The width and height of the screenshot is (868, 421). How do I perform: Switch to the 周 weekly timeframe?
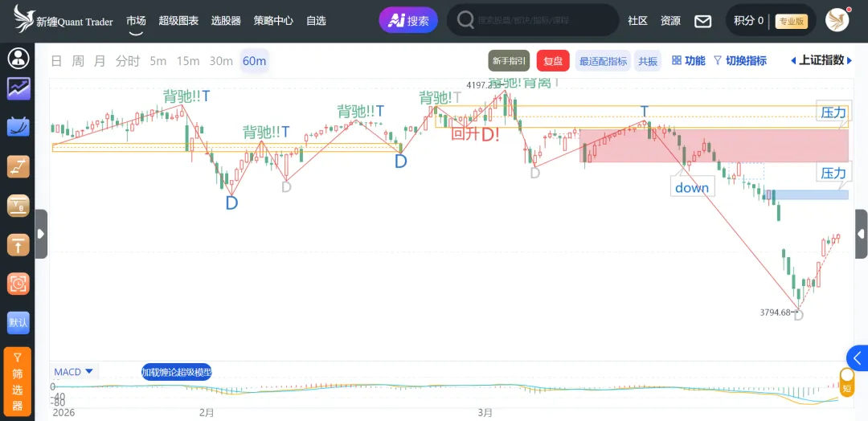(78, 61)
